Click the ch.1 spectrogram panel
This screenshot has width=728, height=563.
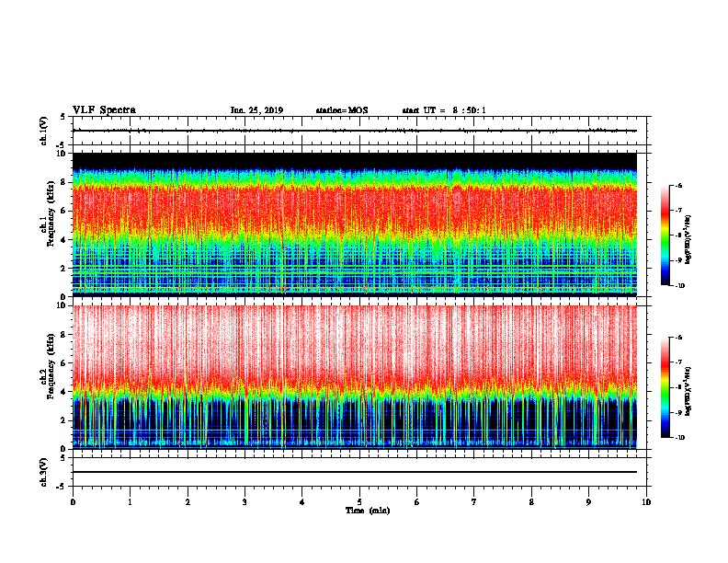355,224
